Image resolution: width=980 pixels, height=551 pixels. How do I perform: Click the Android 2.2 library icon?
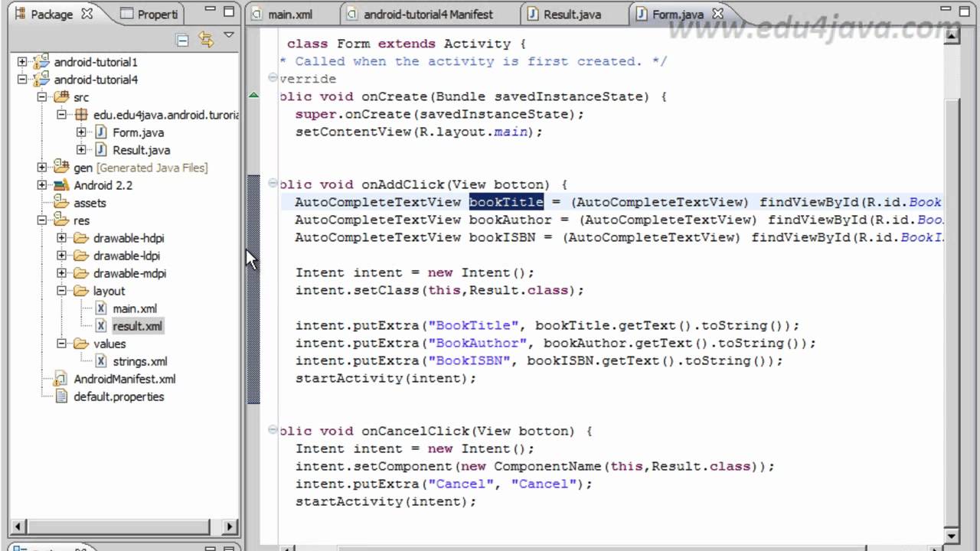(61, 185)
